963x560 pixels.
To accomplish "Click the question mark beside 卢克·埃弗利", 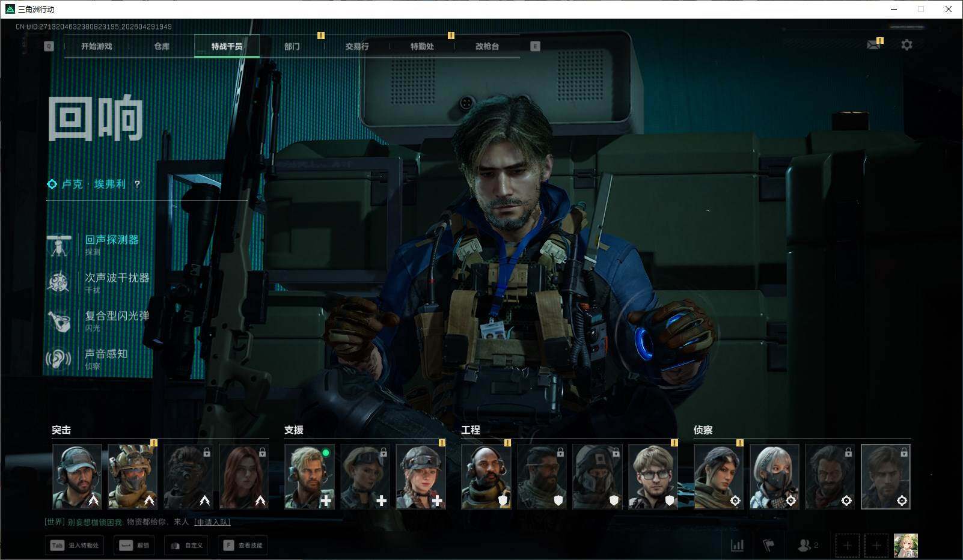I will click(x=137, y=184).
